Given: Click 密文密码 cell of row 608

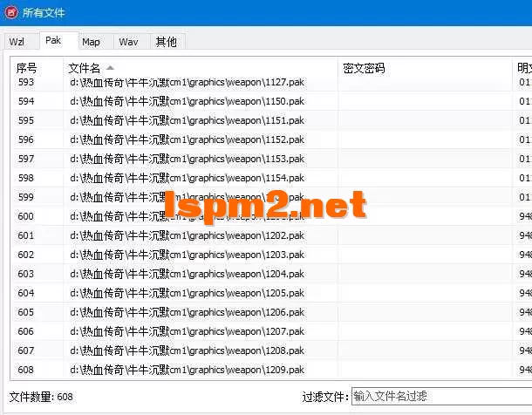Looking at the screenshot, I should pyautogui.click(x=425, y=370).
